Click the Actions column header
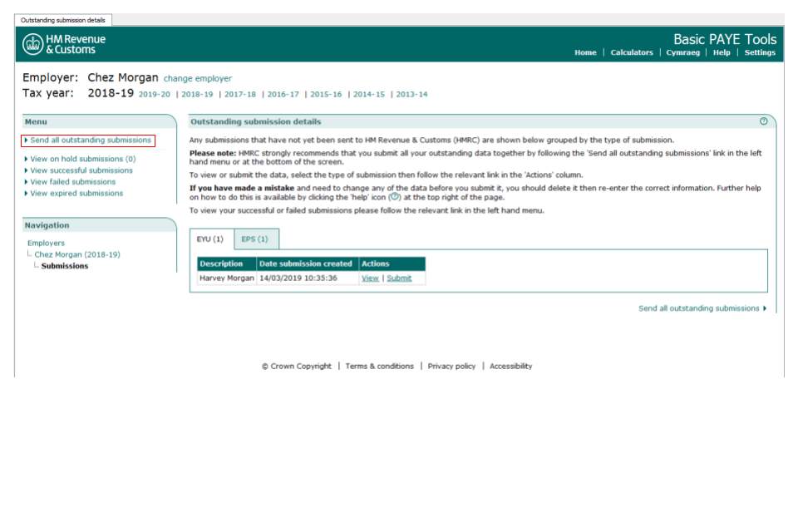Screen dimensions: 798x532 [x=392, y=264]
